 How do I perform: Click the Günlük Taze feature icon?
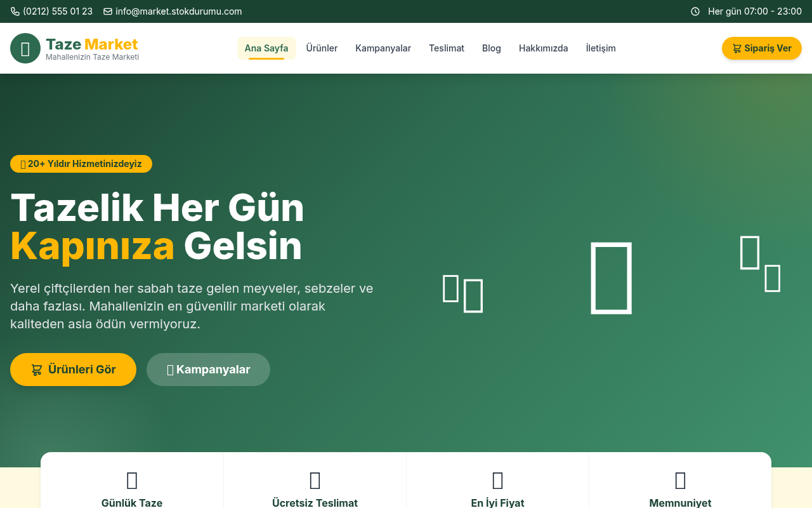click(x=131, y=480)
